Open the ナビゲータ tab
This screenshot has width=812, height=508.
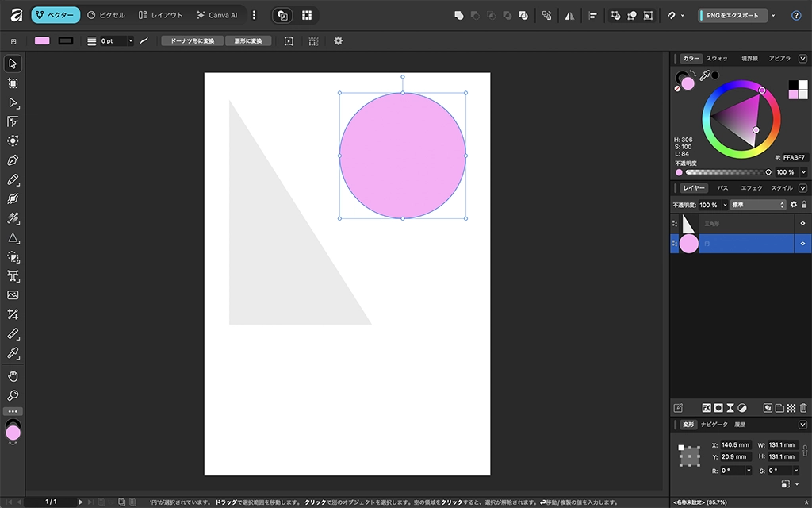714,425
